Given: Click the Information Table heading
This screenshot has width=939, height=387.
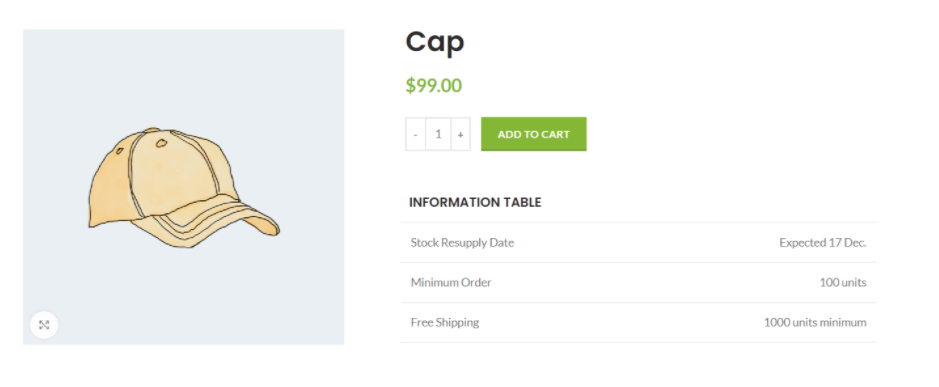Looking at the screenshot, I should click(475, 202).
